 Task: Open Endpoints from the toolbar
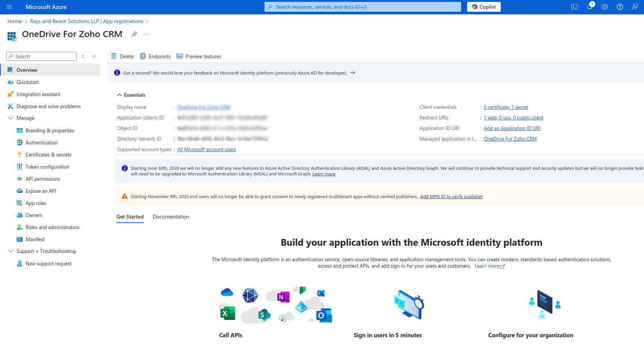click(155, 56)
